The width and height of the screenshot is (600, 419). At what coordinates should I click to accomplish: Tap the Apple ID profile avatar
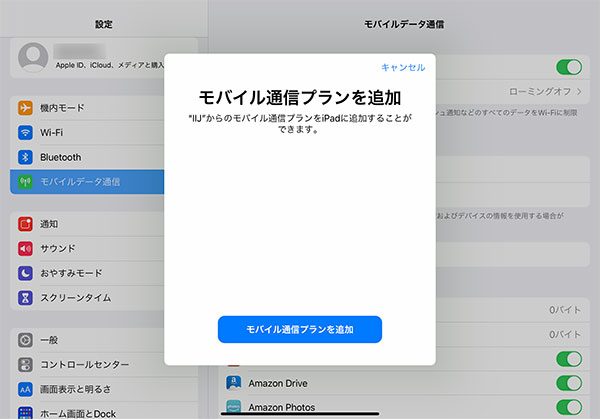[x=33, y=57]
